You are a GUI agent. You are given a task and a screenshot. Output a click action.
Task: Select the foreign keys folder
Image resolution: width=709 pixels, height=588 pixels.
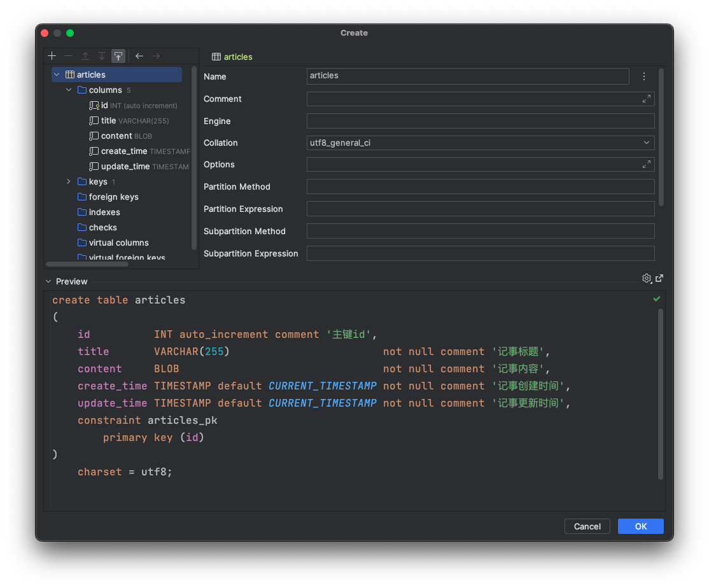point(113,197)
